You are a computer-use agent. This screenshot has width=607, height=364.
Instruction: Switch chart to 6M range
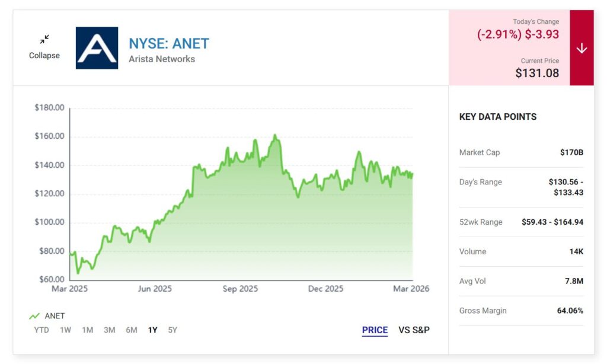(131, 330)
